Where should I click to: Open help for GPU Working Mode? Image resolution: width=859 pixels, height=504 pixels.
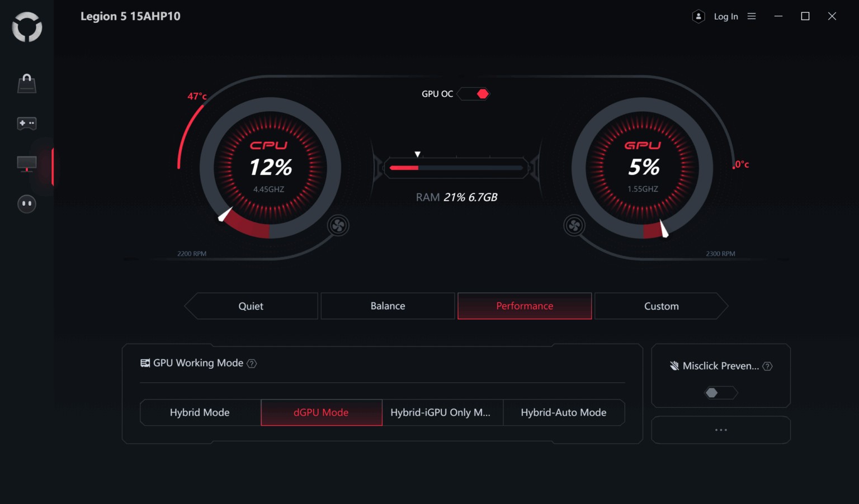[252, 364]
